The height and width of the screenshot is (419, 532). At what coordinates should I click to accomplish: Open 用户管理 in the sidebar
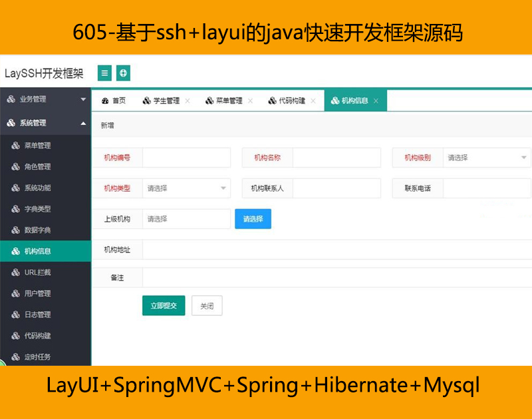(x=37, y=293)
